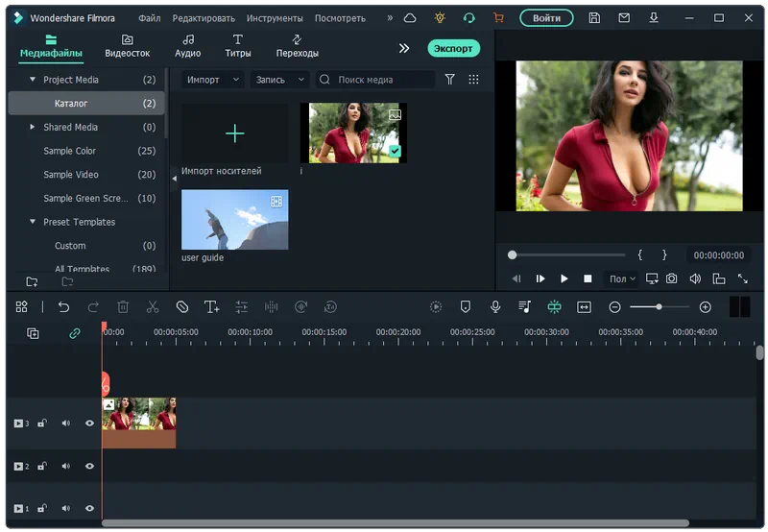Click the timeline zoom slider handle

click(659, 307)
